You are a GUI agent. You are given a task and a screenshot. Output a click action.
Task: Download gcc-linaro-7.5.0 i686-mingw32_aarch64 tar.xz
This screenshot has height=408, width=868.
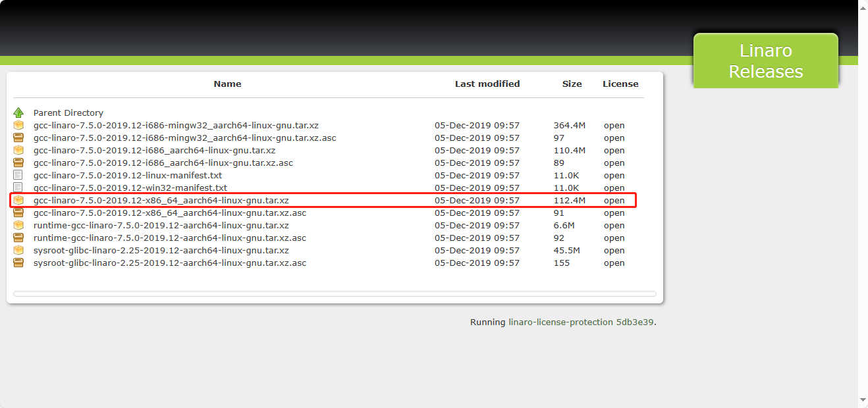click(x=176, y=125)
